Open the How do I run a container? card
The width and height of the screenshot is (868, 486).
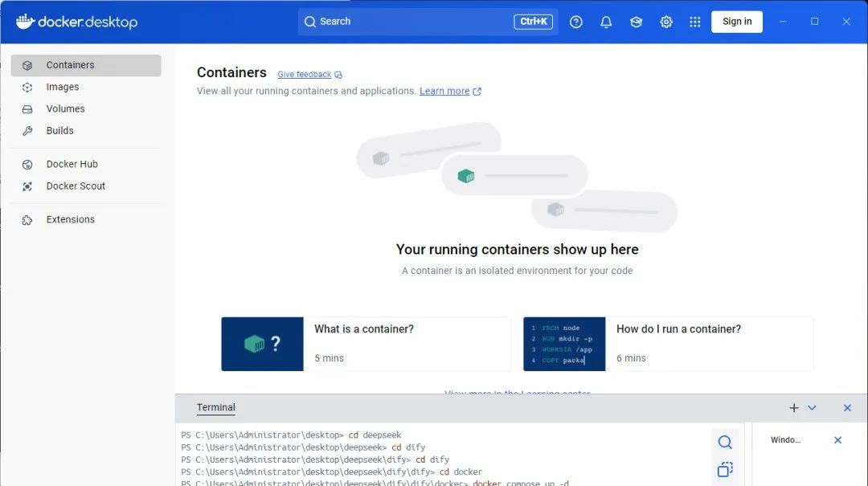(x=669, y=344)
